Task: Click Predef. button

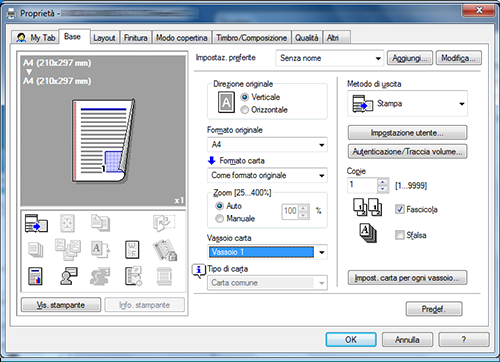Action: coord(434,309)
